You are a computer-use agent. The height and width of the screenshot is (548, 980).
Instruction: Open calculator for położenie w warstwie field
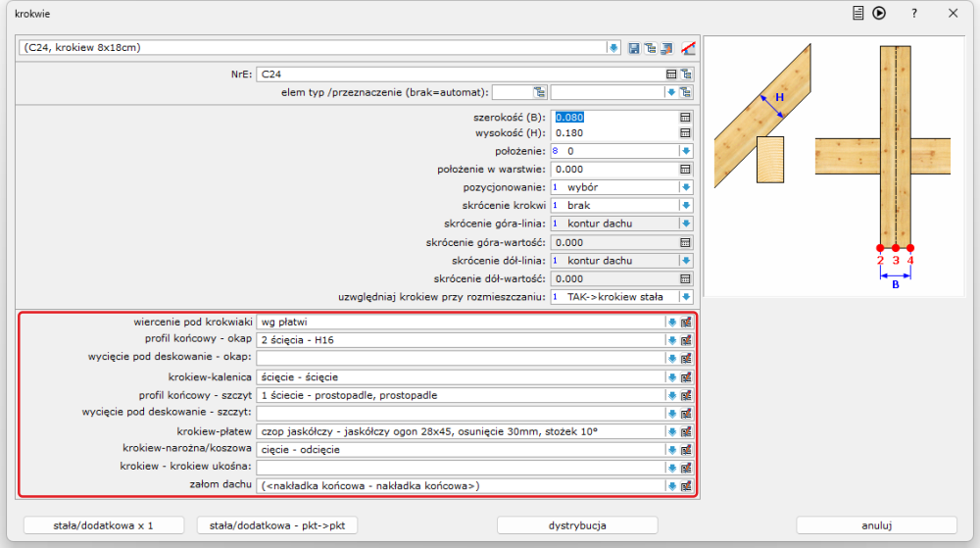click(686, 170)
